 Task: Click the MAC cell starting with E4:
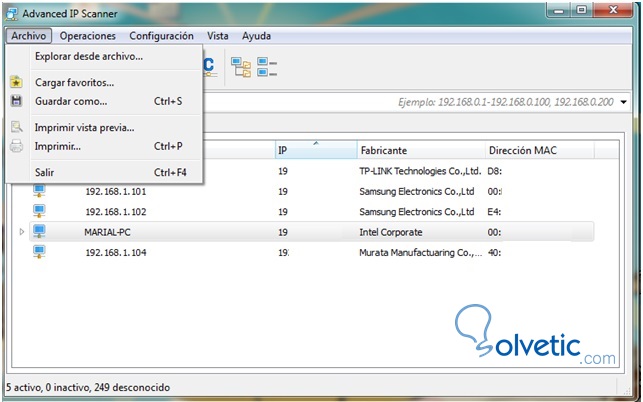494,212
